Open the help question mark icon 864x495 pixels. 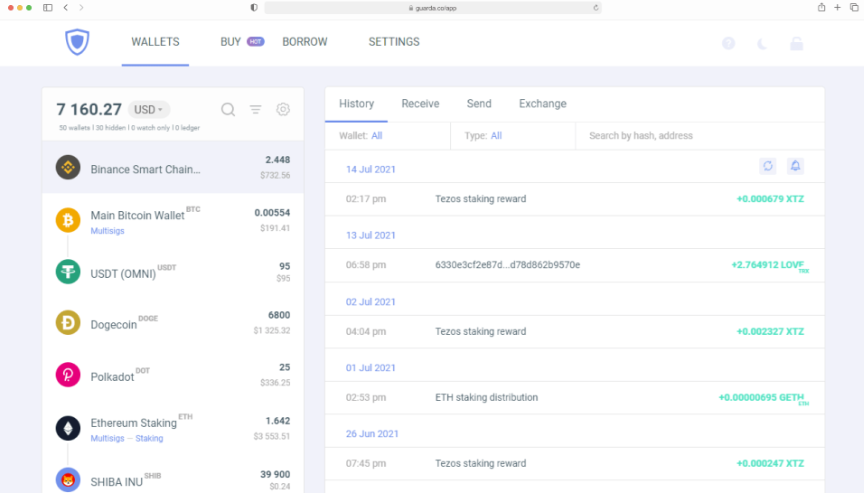[x=728, y=44]
